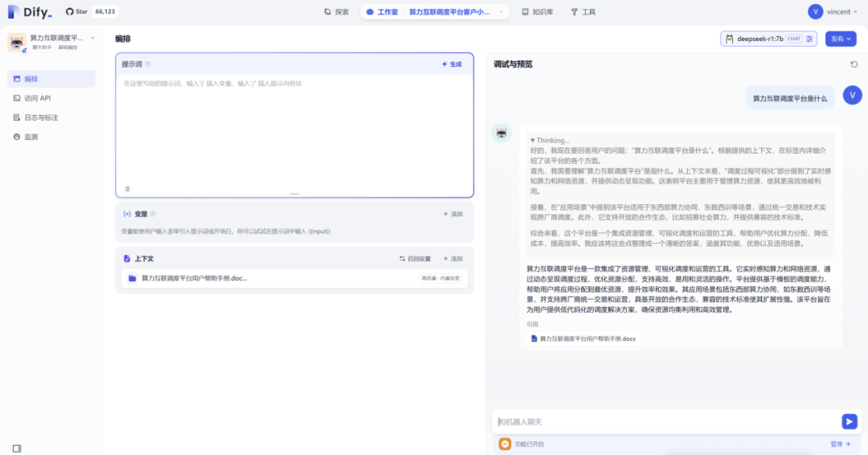Click the 探索 compass icon

click(328, 11)
